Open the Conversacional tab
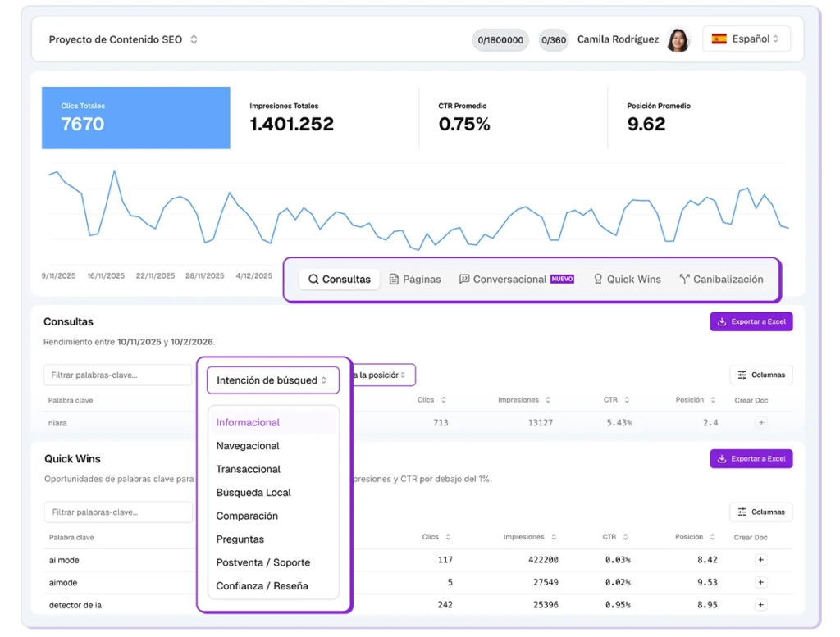The image size is (840, 637). pyautogui.click(x=509, y=279)
